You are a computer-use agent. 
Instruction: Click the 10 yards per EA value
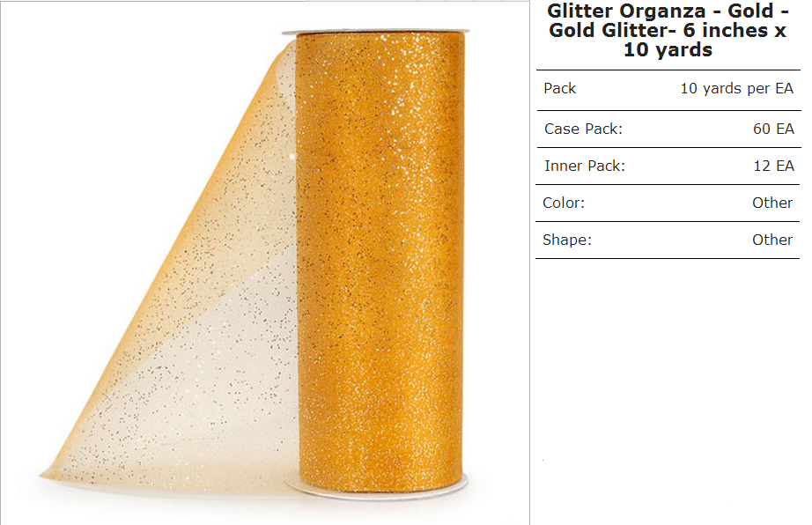736,89
